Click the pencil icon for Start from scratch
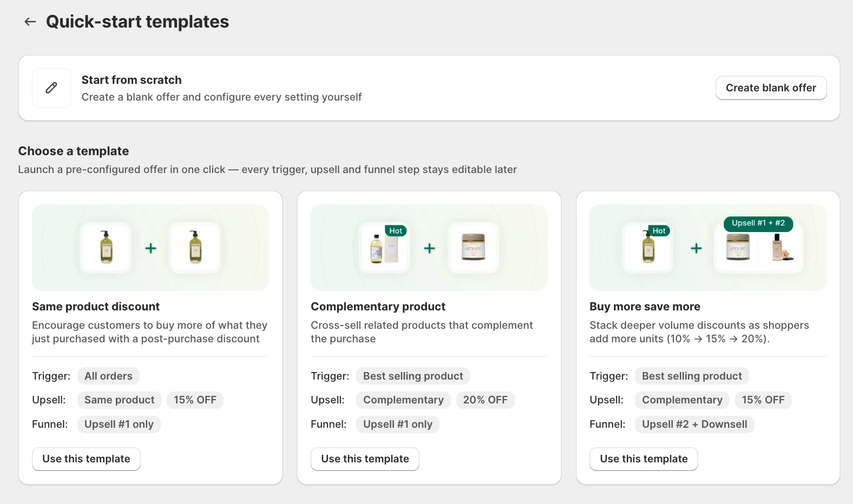The image size is (853, 504). coord(51,88)
